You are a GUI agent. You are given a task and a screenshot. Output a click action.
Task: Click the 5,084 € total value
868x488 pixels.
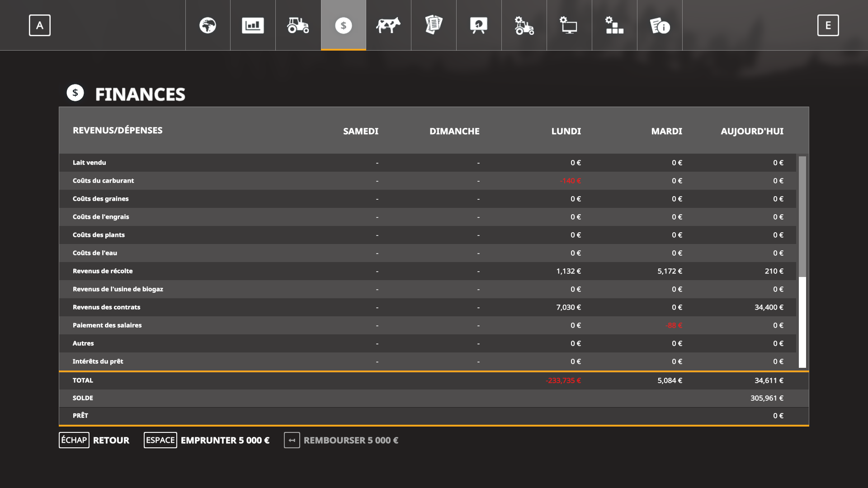pyautogui.click(x=670, y=380)
